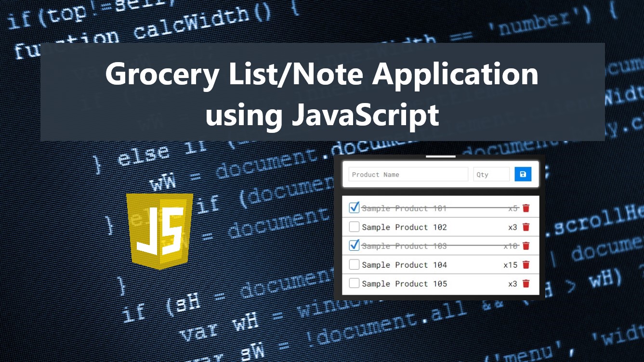This screenshot has width=644, height=362.
Task: Select the strikethrough Sample Product 101 text
Action: pyautogui.click(x=404, y=208)
